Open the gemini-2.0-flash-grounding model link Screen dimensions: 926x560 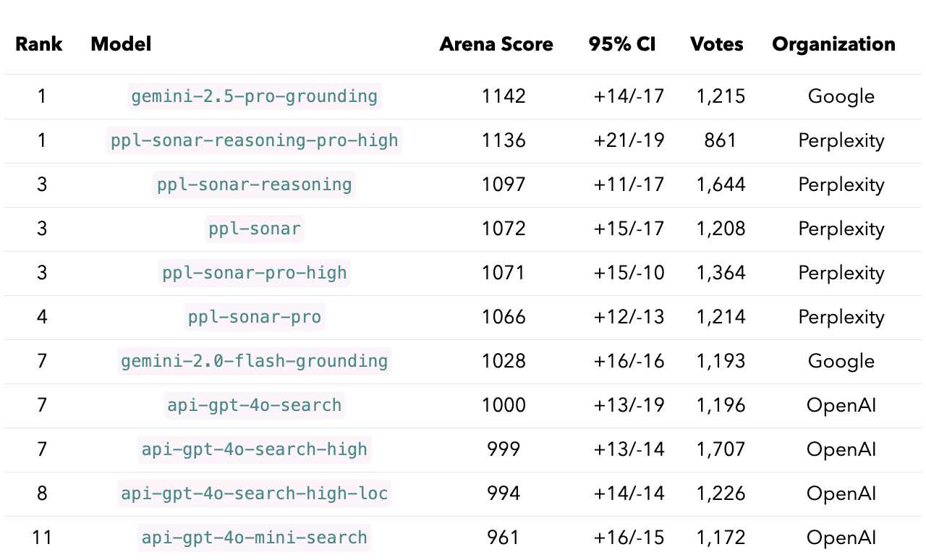coord(254,361)
